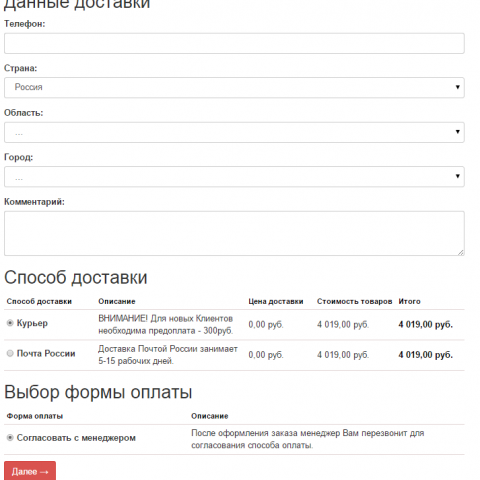Click the Стоимость товаров column header
The image size is (480, 480).
coord(355,301)
